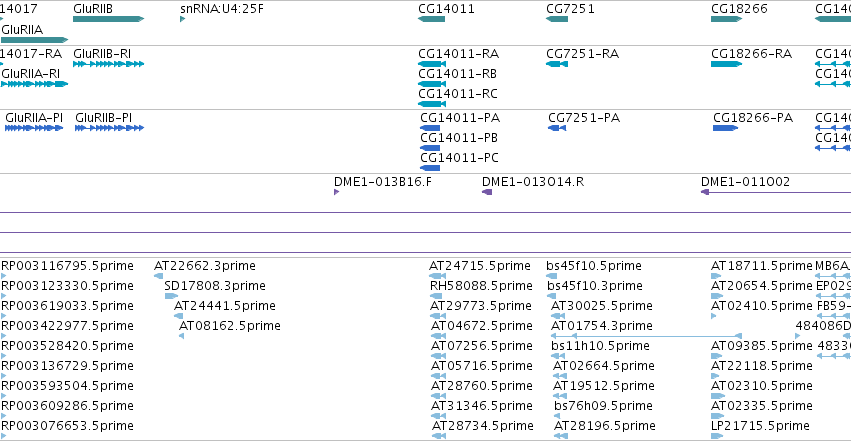Viewport: 851px width, 441px height.
Task: Open the GluRIIB-PI protein label
Action: tap(104, 118)
